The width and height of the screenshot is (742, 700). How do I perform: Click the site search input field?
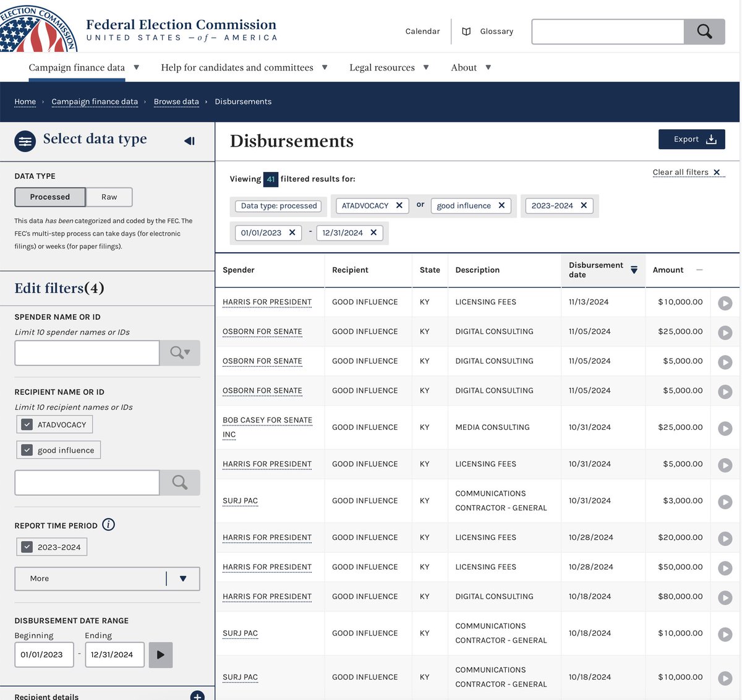[608, 32]
